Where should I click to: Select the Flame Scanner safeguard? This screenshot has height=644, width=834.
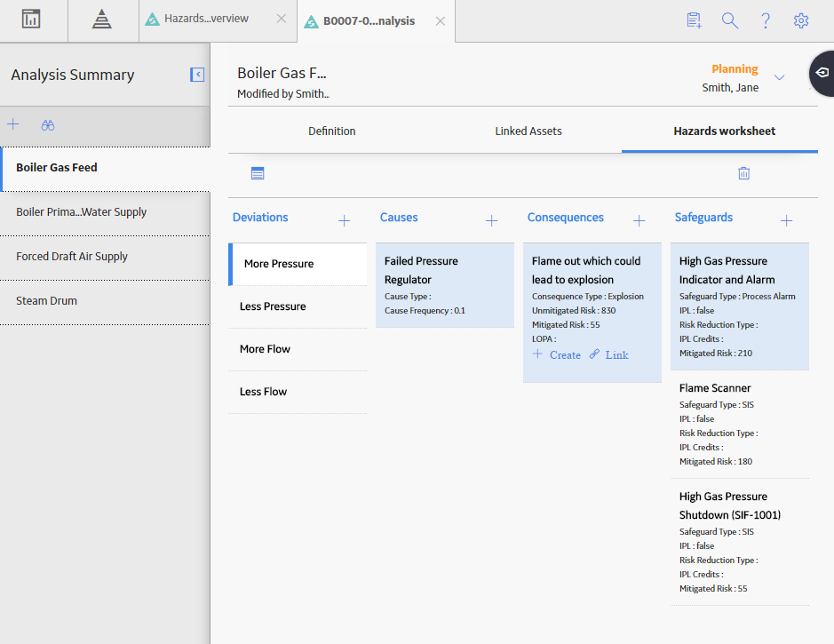pos(740,425)
